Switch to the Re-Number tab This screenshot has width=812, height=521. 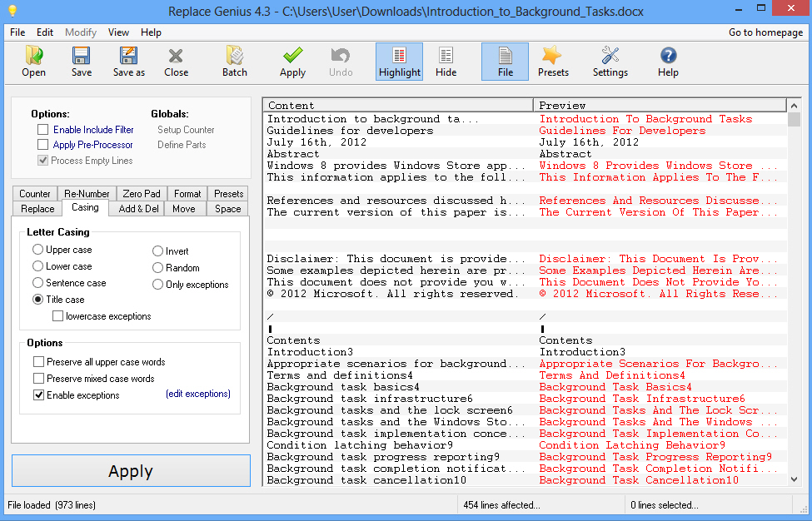point(87,194)
